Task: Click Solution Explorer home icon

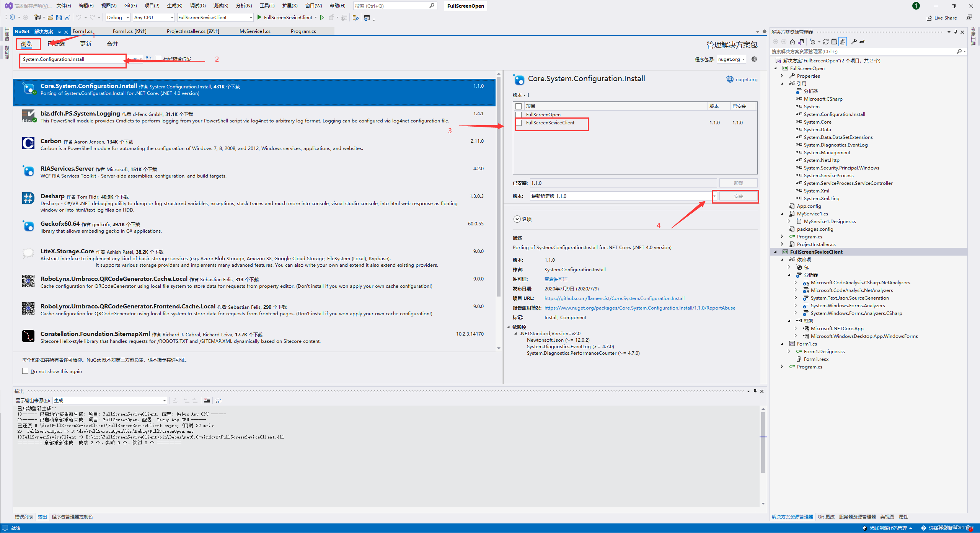Action: click(792, 42)
